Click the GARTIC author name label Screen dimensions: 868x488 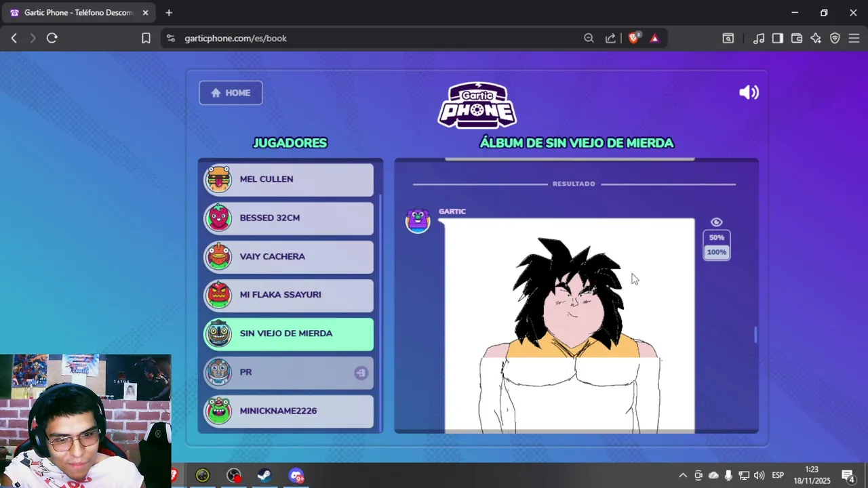coord(452,211)
